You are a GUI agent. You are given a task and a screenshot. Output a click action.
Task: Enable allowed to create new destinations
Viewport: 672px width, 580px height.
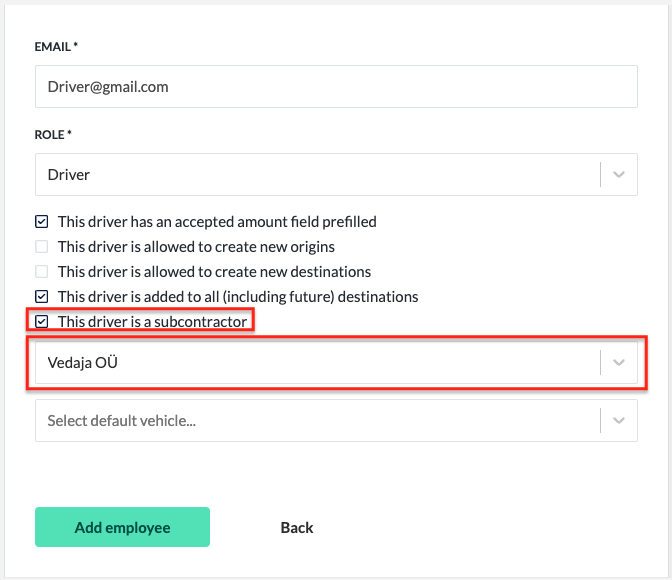[x=42, y=271]
